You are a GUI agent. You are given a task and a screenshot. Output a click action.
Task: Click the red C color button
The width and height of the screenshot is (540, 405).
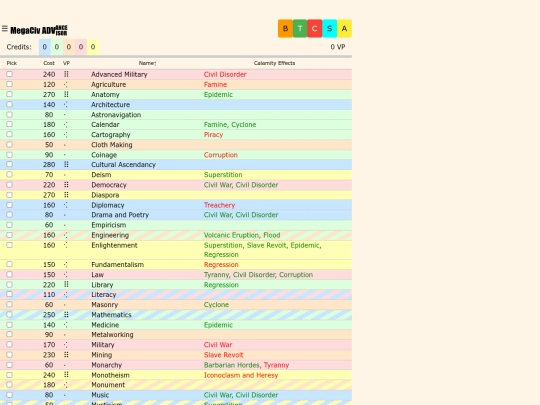(x=315, y=29)
